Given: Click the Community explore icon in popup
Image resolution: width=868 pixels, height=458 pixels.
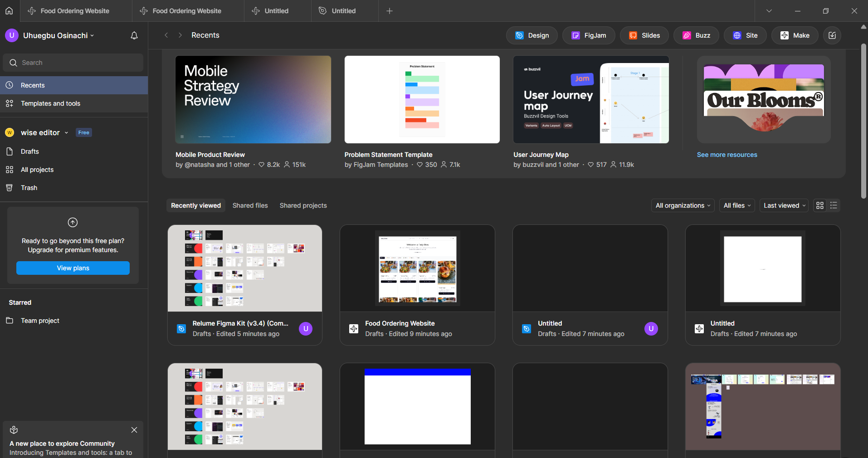Looking at the screenshot, I should pyautogui.click(x=14, y=430).
